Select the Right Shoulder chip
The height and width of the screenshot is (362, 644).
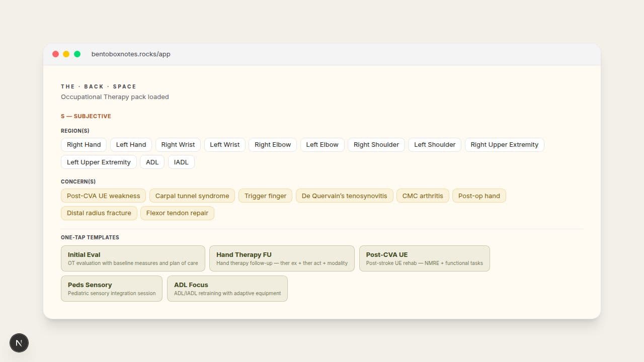point(376,145)
